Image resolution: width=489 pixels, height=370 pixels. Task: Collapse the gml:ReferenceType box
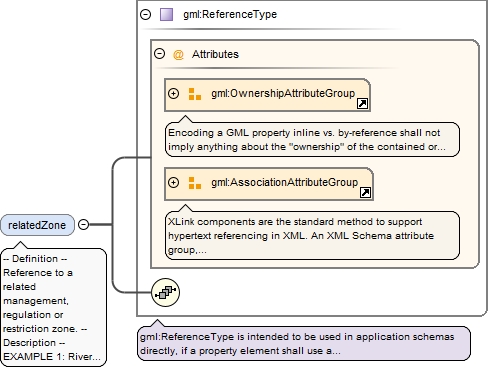(x=146, y=14)
